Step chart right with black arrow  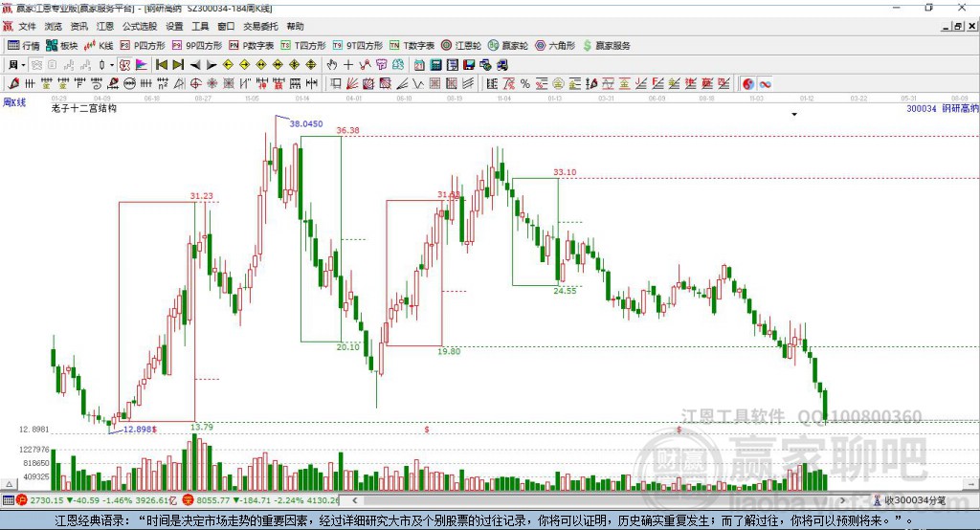(x=212, y=64)
